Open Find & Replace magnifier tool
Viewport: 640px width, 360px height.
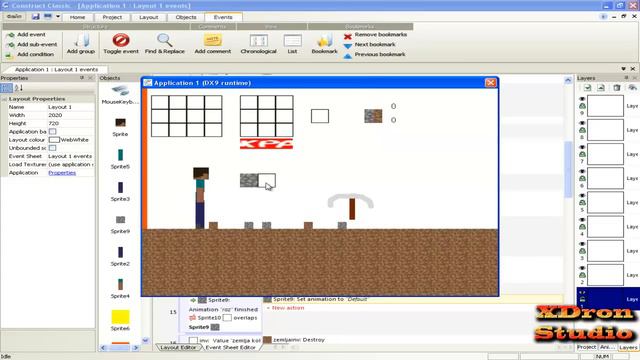pyautogui.click(x=164, y=40)
